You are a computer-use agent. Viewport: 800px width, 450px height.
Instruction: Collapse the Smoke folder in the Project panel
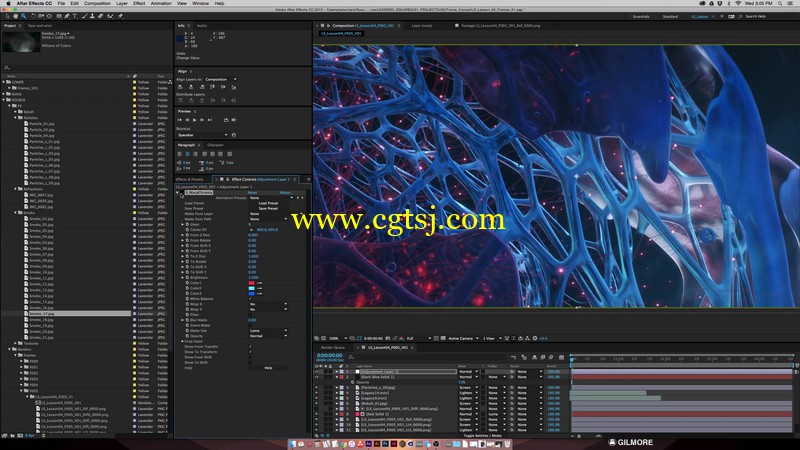point(16,212)
